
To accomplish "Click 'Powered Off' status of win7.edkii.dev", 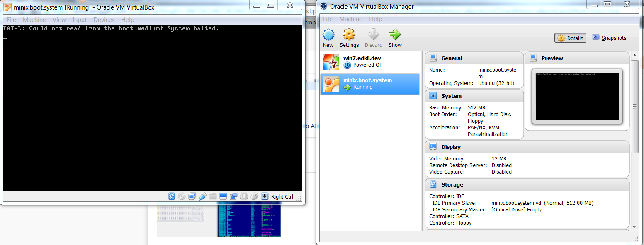I will tap(368, 65).
